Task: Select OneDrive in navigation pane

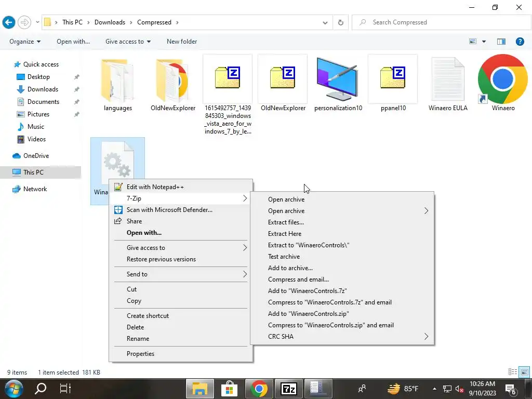Action: (31, 156)
